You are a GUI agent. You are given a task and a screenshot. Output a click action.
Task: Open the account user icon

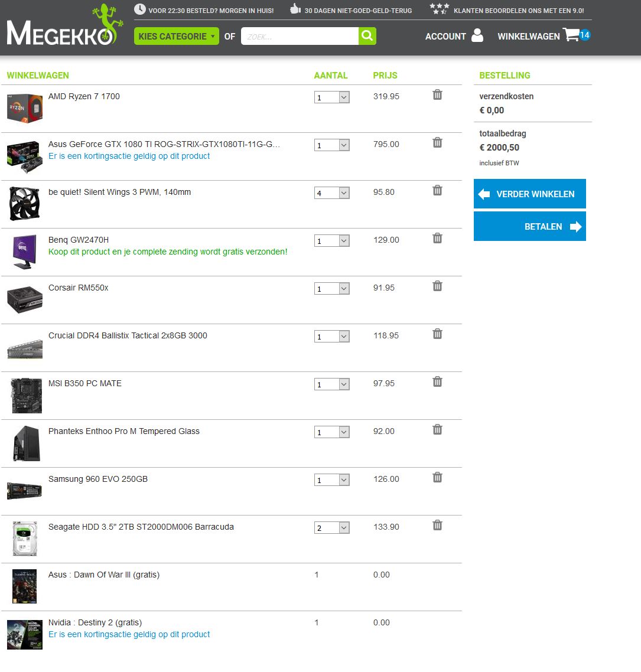[477, 35]
